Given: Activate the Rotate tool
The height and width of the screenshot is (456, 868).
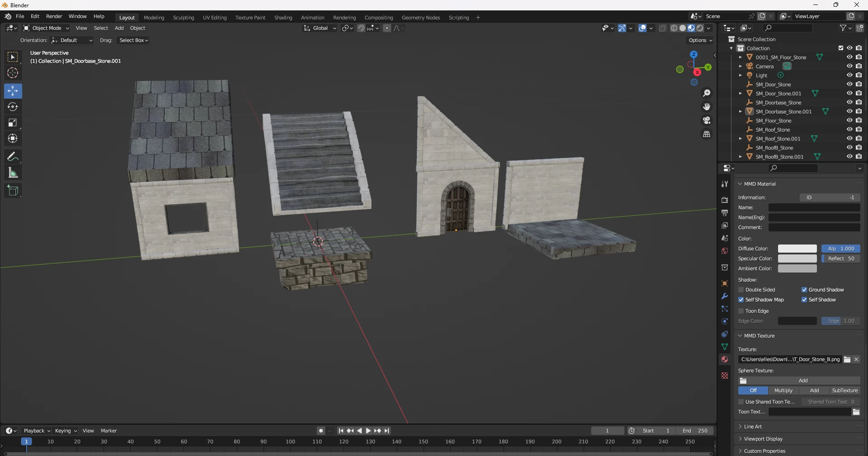Looking at the screenshot, I should pos(13,107).
